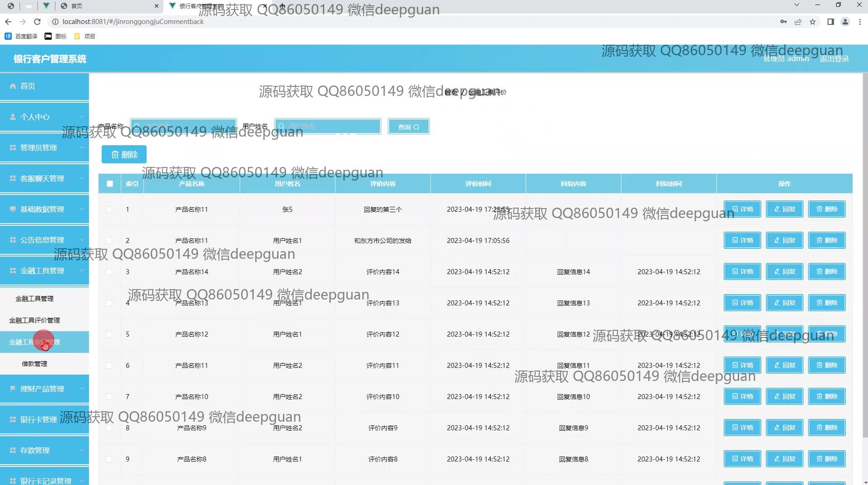Open 基础数据管理 sidebar menu
This screenshot has width=868, height=485.
click(44, 209)
